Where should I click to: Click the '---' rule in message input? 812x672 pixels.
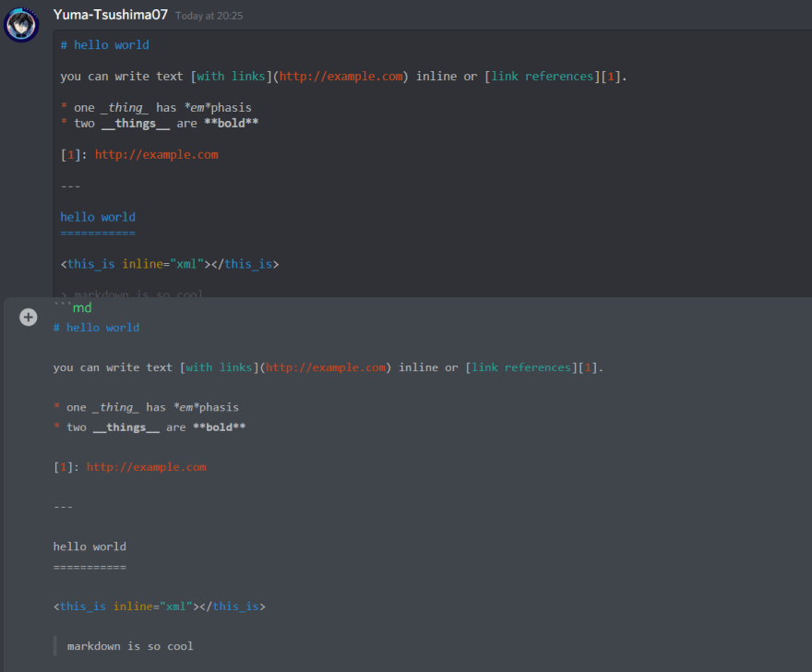pos(63,507)
